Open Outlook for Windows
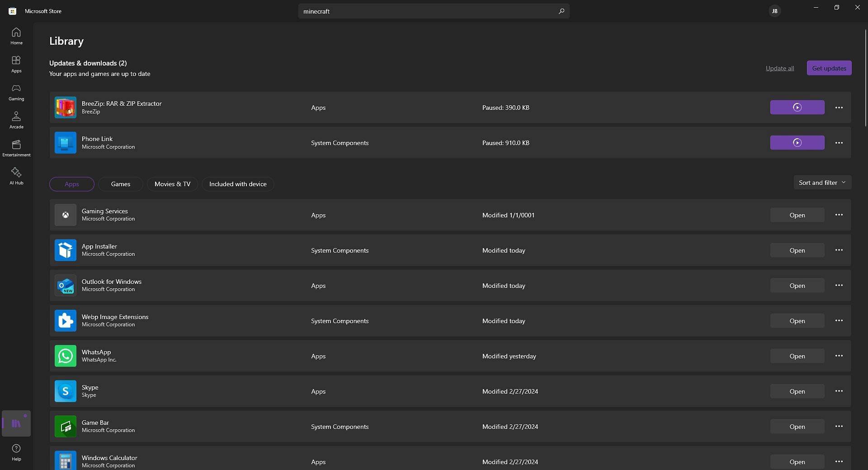 [x=797, y=286]
